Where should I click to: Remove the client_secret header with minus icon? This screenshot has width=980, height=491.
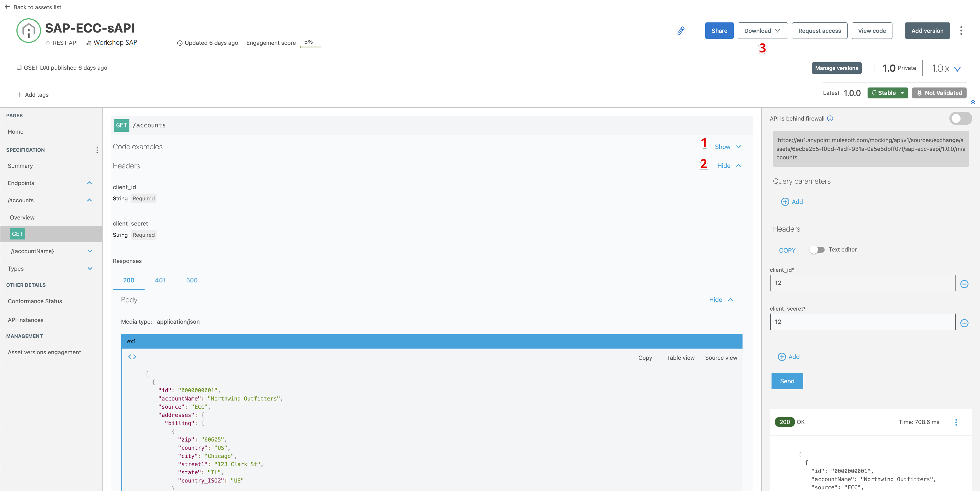point(964,323)
